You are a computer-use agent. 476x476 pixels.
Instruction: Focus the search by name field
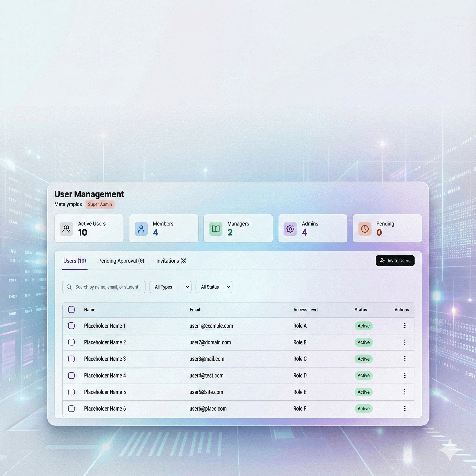(108, 287)
